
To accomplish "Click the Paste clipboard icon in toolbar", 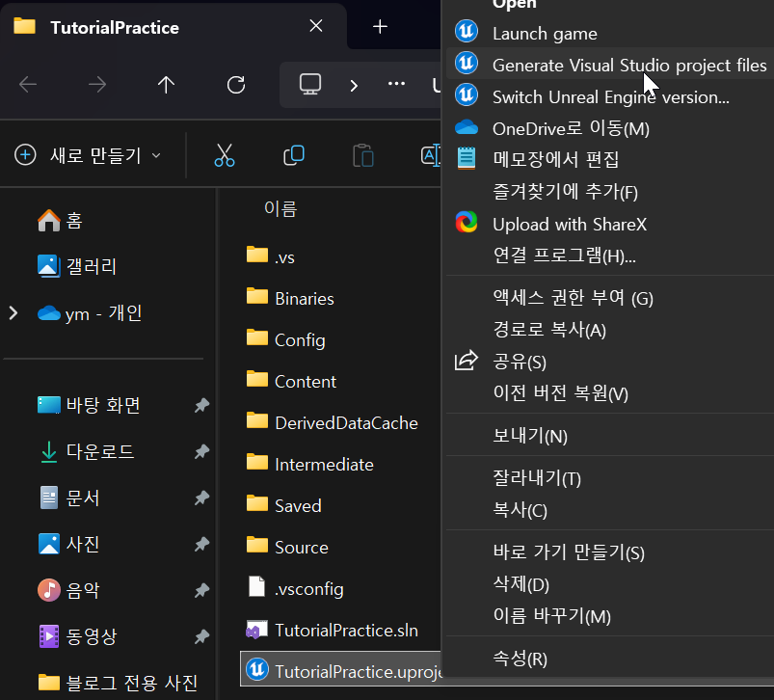I will [x=363, y=155].
